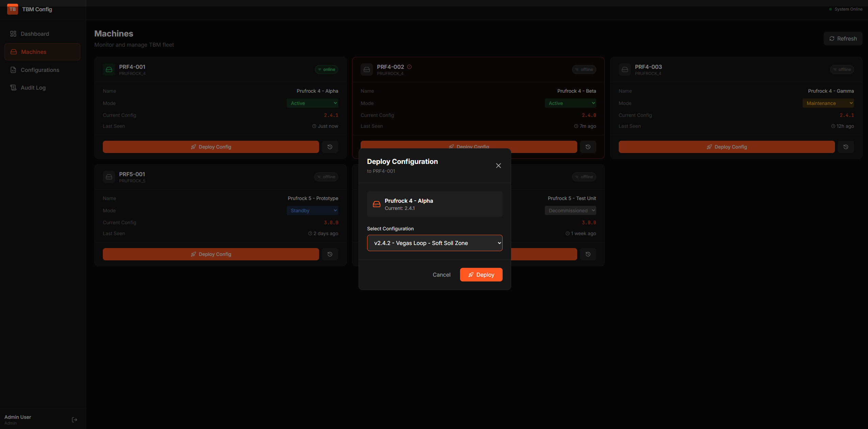The height and width of the screenshot is (429, 868).
Task: Open the Decommissioned mode dropdown
Action: [x=570, y=211]
